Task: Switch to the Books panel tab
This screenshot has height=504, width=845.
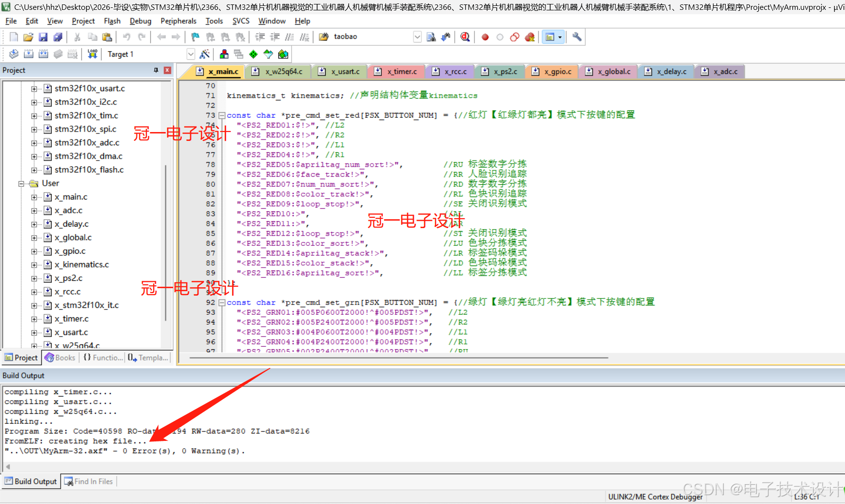Action: 60,358
